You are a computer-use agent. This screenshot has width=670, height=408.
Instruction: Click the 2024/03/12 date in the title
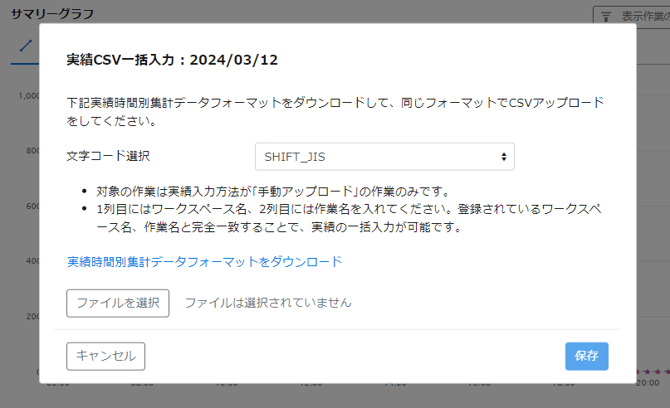231,60
